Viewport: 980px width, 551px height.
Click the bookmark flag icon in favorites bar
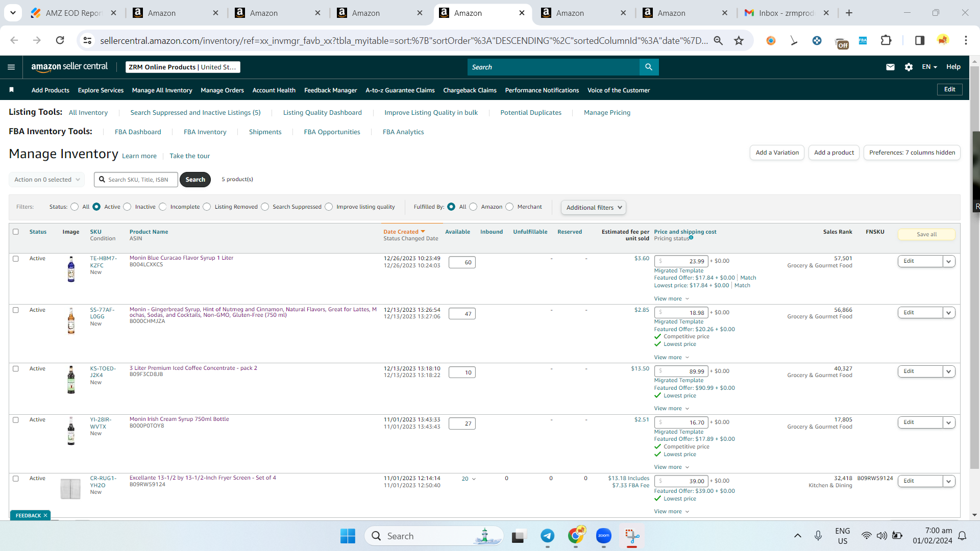(11, 90)
